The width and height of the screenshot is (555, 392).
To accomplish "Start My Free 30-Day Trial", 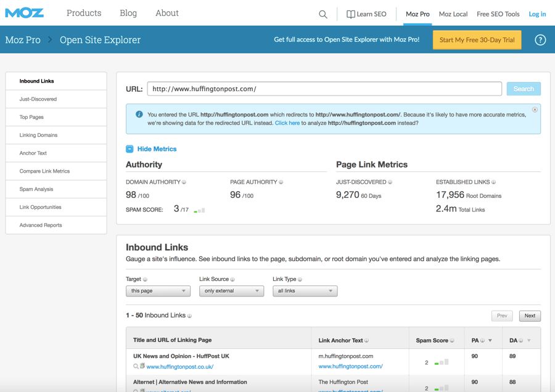I will tap(477, 40).
